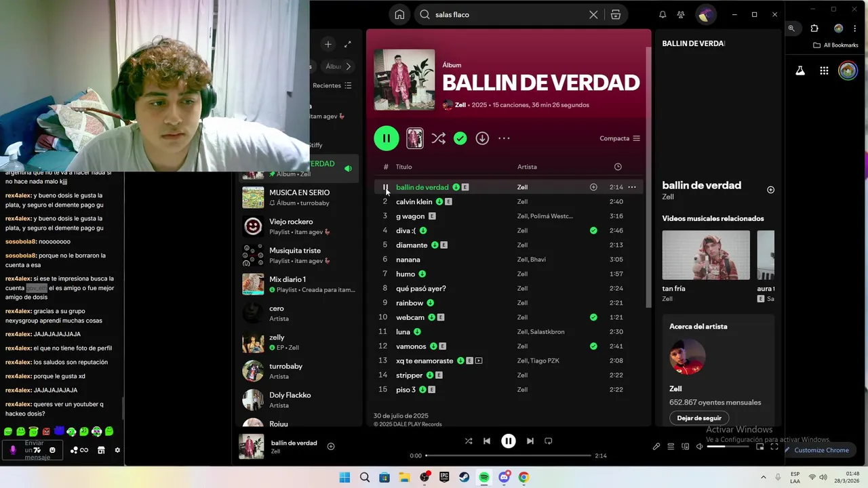The image size is (868, 488).
Task: Seek on the song progress bar
Action: (508, 455)
